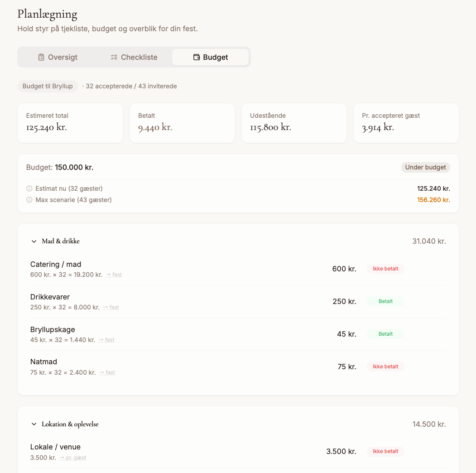476x473 pixels.
Task: Toggle Drikkevarer Betalt status badge
Action: [x=385, y=301]
